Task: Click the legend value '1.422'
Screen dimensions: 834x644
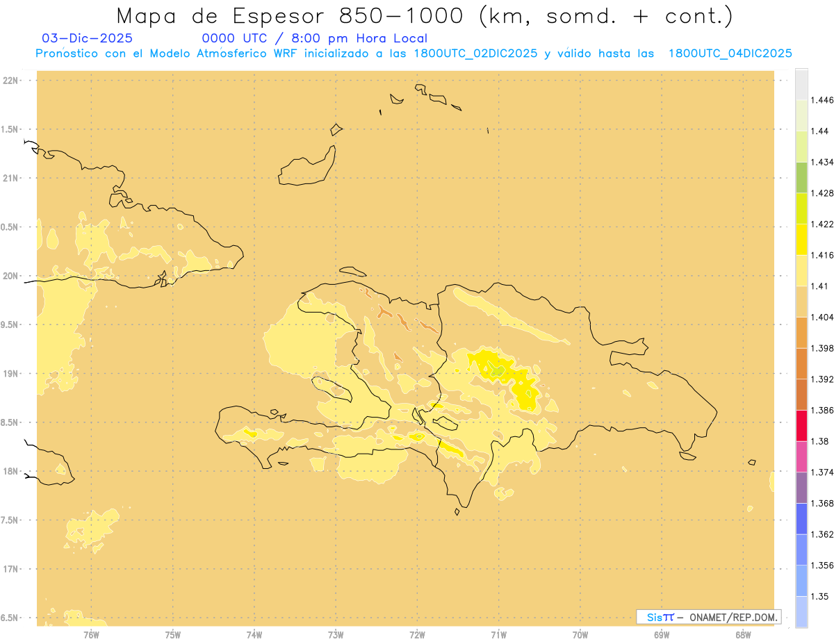Action: tap(822, 224)
